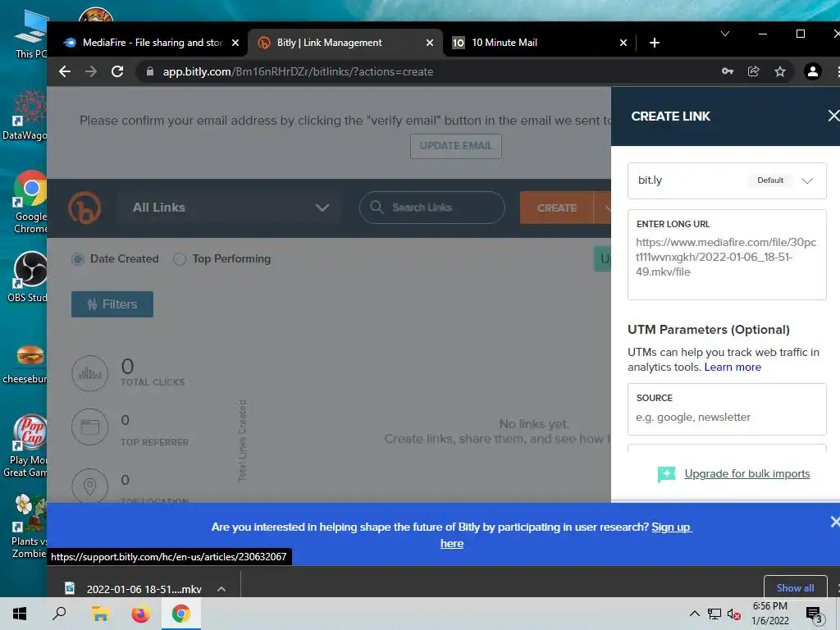The height and width of the screenshot is (630, 840).
Task: Click the Update Email button
Action: pyautogui.click(x=455, y=146)
